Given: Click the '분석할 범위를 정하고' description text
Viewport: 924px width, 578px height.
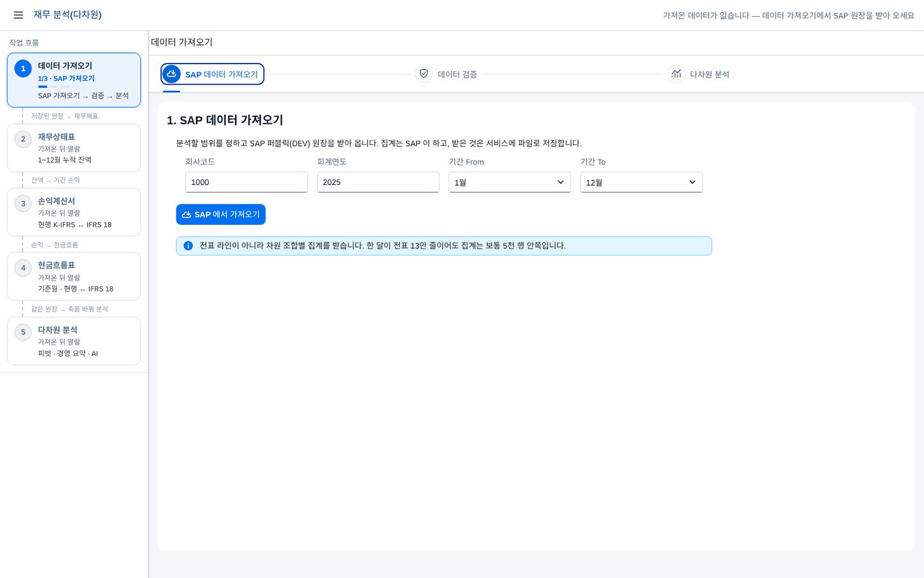Looking at the screenshot, I should 379,143.
